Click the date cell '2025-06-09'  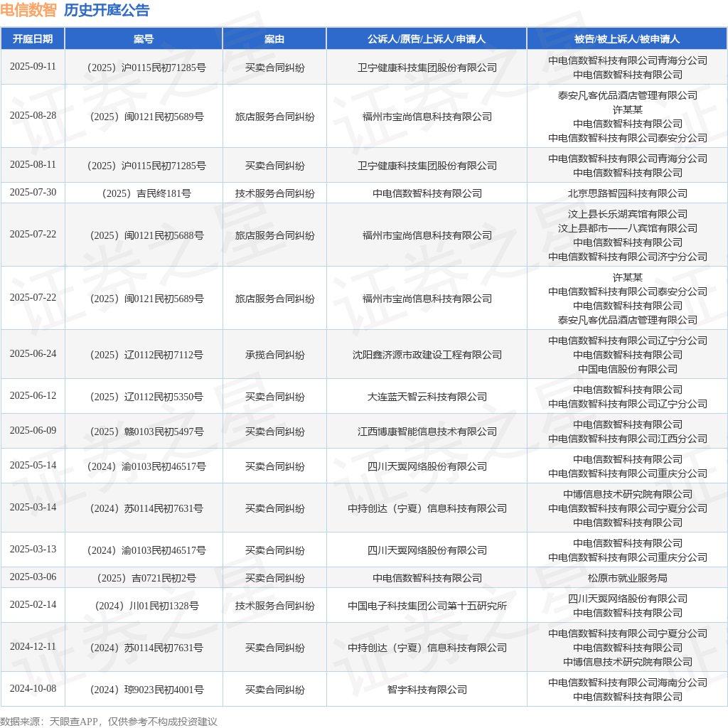pyautogui.click(x=33, y=430)
